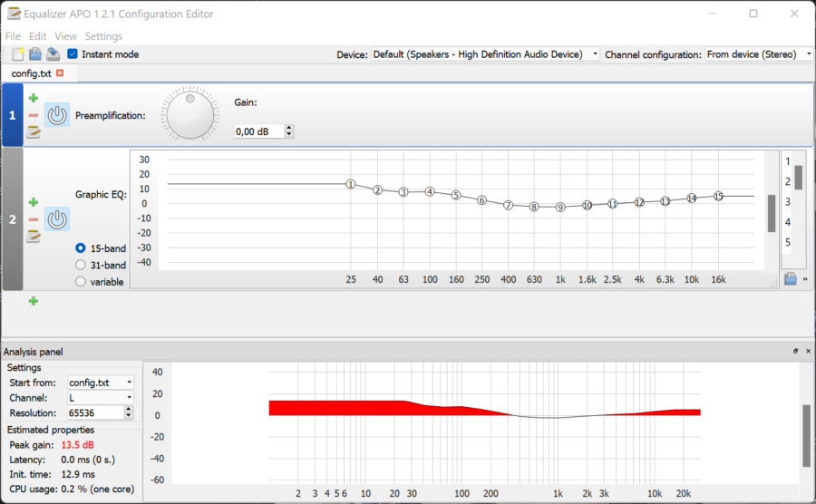Float the Analysis panel with its undock icon
The image size is (816, 504).
point(795,351)
